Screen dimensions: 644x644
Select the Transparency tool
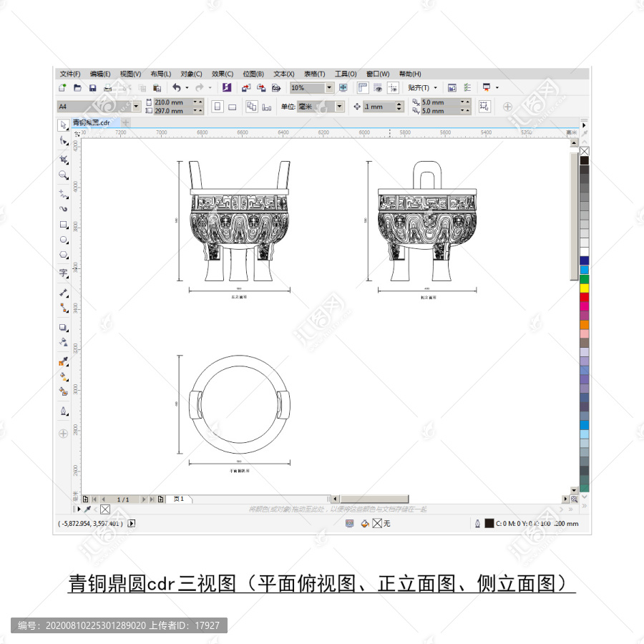pos(63,342)
